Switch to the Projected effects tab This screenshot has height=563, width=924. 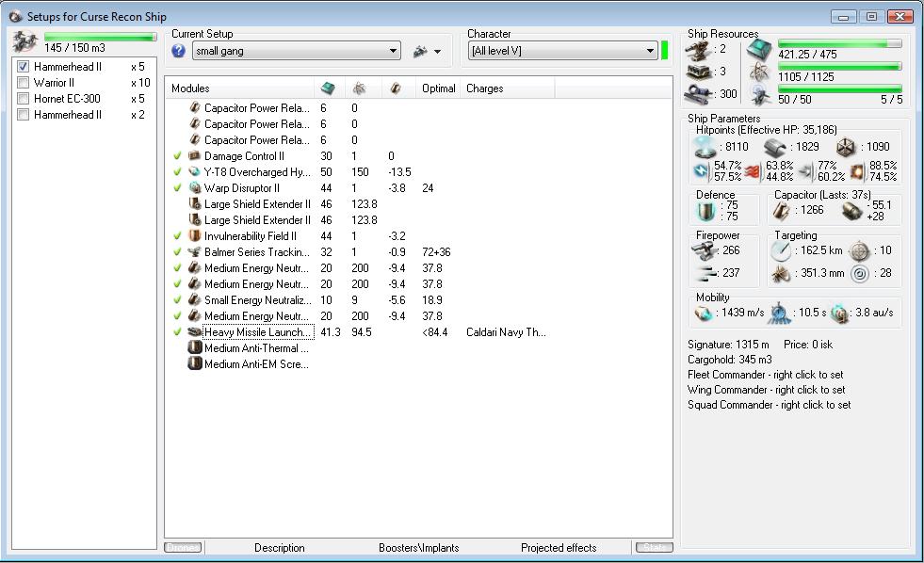point(559,548)
